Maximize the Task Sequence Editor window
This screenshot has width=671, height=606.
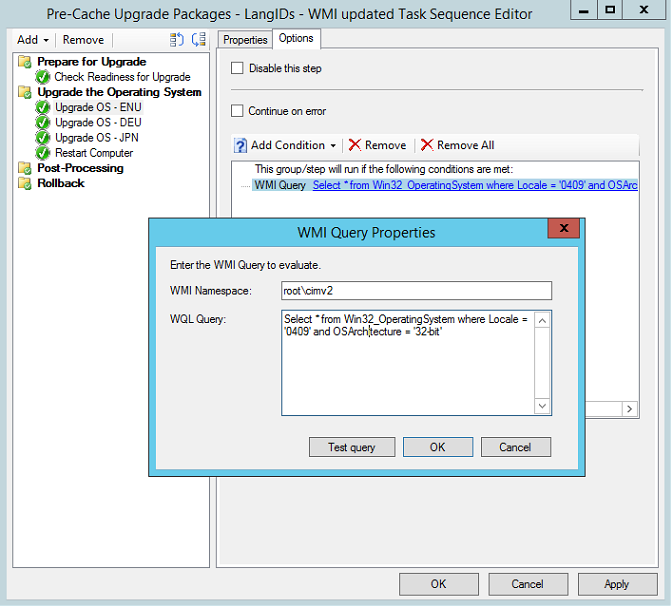pos(610,9)
